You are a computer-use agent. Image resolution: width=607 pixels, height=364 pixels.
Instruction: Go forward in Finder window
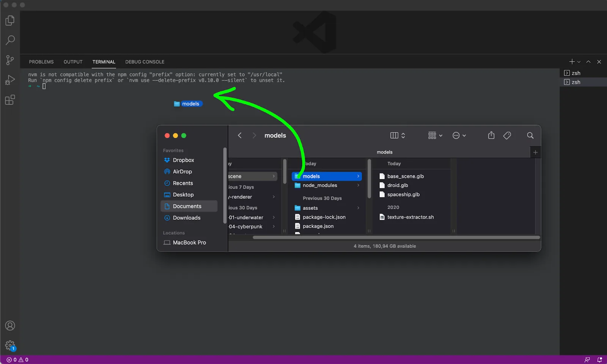tap(254, 135)
